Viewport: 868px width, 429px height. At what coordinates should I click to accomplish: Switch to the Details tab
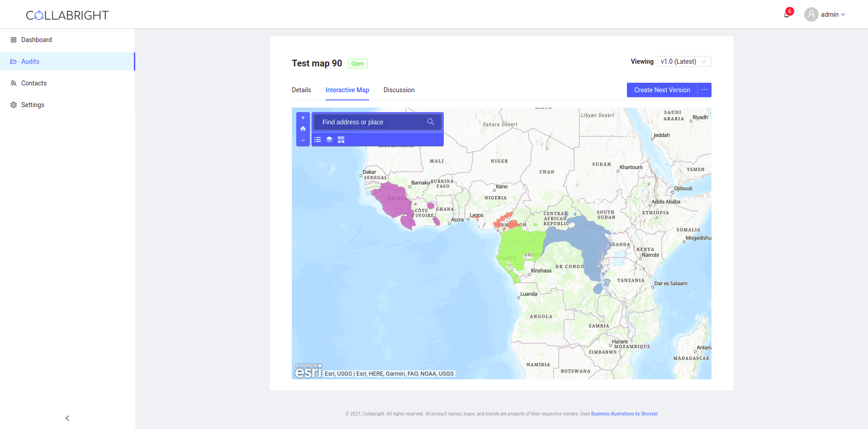(x=301, y=90)
